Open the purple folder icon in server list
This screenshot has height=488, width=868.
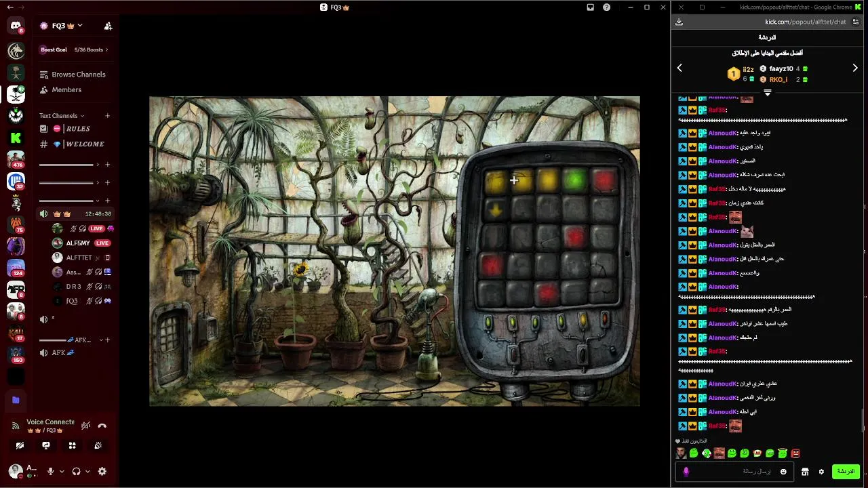pyautogui.click(x=16, y=400)
